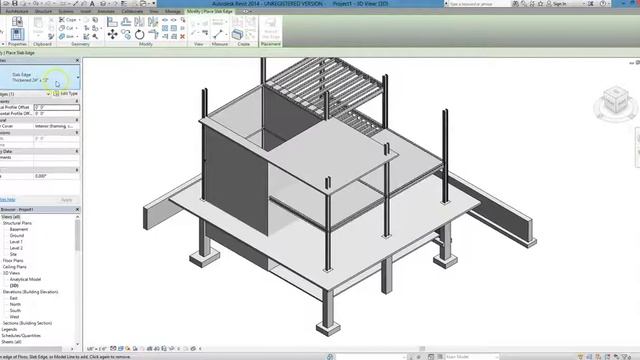Open the Structure ribbon tab
Image resolution: width=640 pixels, height=360 pixels.
pyautogui.click(x=43, y=11)
